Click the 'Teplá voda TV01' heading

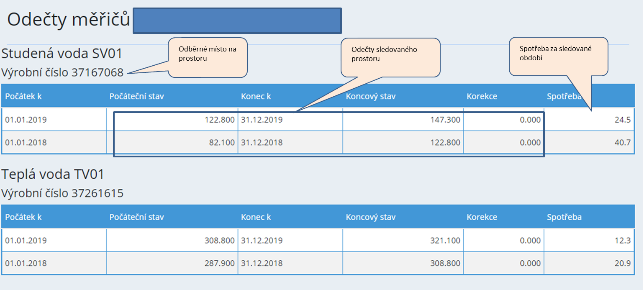(53, 174)
